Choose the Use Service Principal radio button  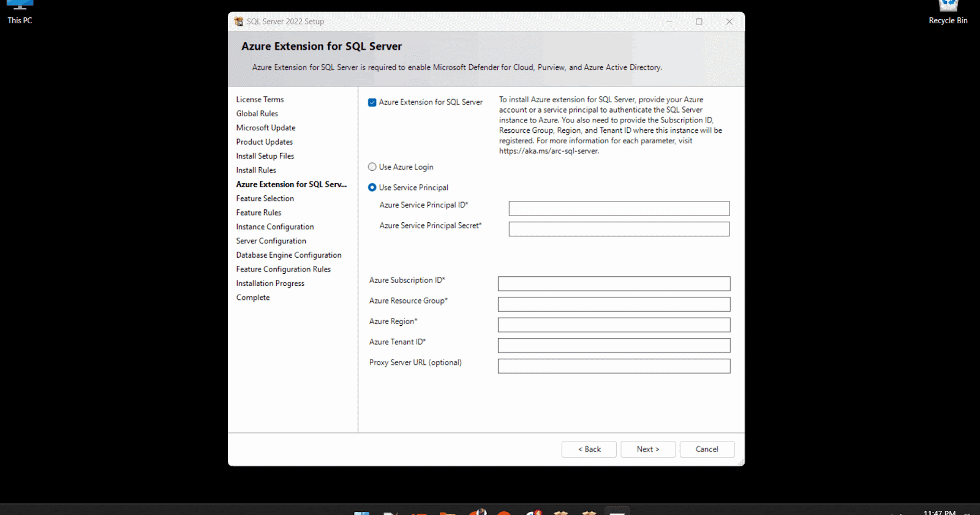tap(372, 187)
